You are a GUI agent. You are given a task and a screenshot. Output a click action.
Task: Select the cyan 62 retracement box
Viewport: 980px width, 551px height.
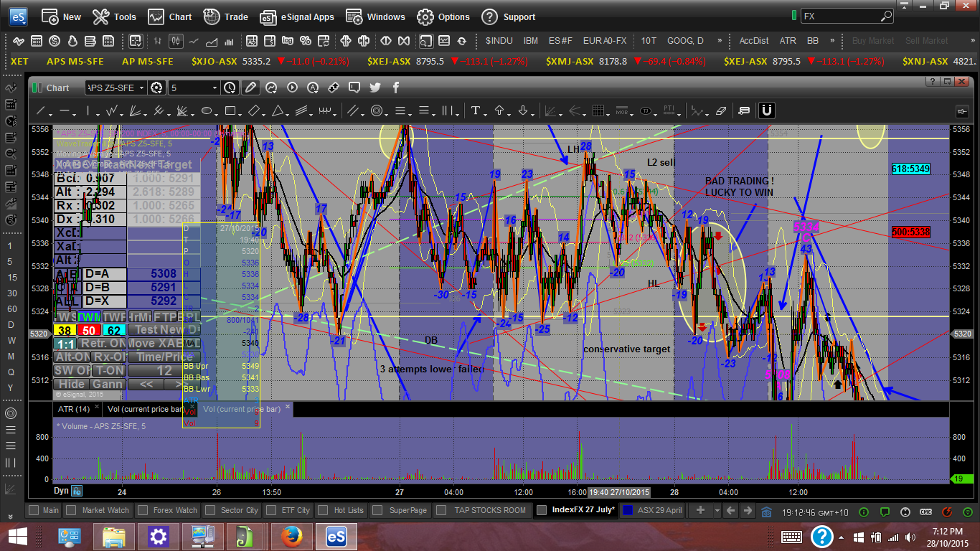pos(115,330)
